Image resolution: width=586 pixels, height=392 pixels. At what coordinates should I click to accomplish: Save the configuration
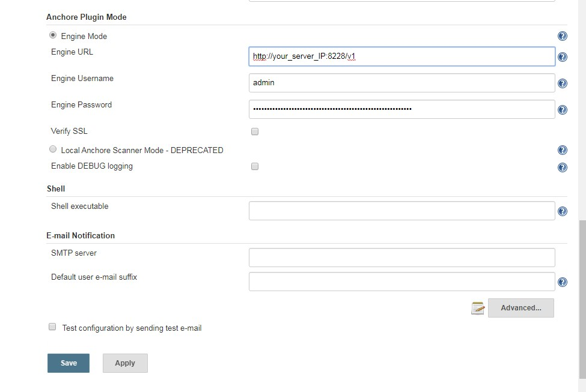point(69,363)
